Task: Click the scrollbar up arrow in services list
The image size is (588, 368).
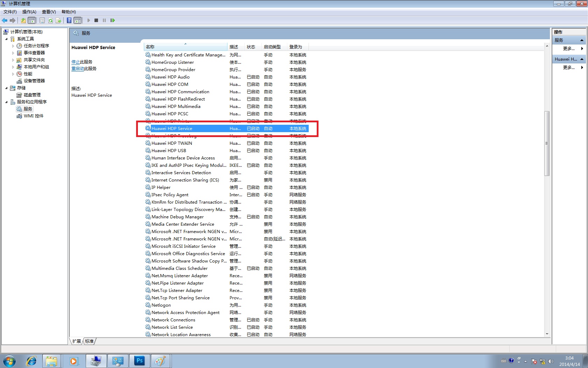Action: coord(547,46)
